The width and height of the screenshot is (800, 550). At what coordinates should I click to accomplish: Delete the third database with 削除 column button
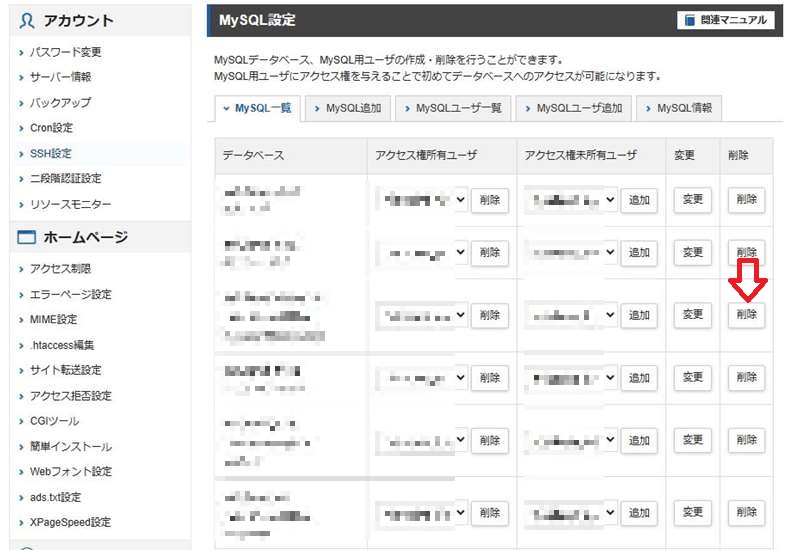[x=746, y=314]
